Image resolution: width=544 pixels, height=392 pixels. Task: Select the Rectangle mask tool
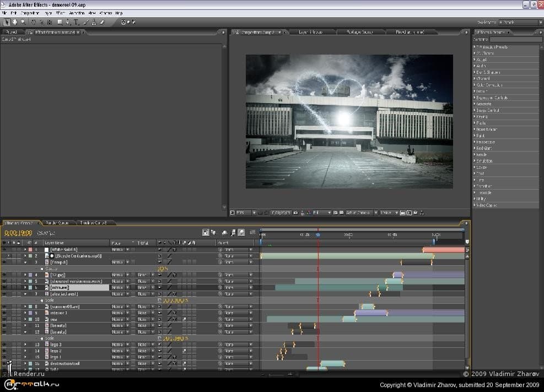(60, 22)
